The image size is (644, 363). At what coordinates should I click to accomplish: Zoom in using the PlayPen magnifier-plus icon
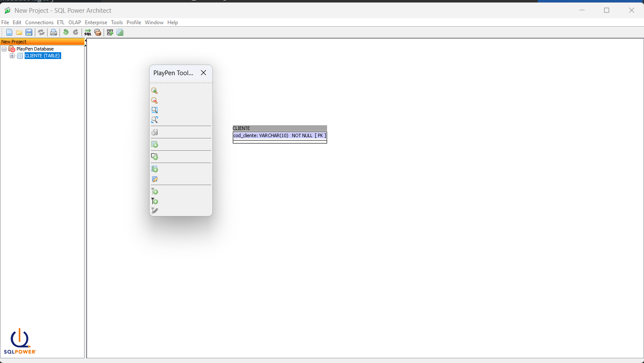pos(155,90)
